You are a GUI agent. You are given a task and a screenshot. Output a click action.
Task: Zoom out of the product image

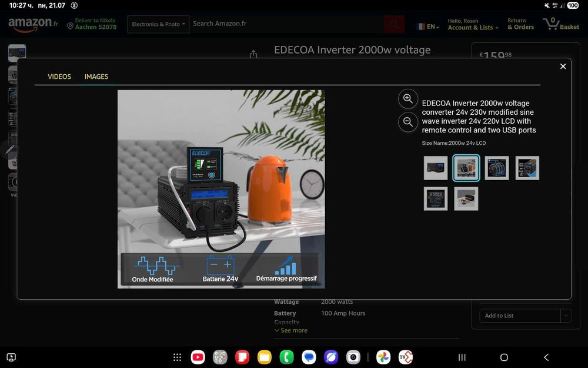point(407,122)
